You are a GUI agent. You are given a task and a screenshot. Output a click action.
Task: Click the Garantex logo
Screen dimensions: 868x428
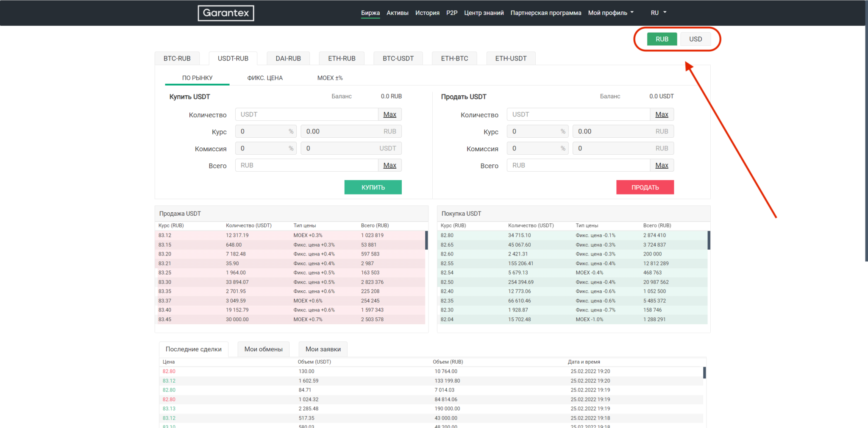click(226, 13)
